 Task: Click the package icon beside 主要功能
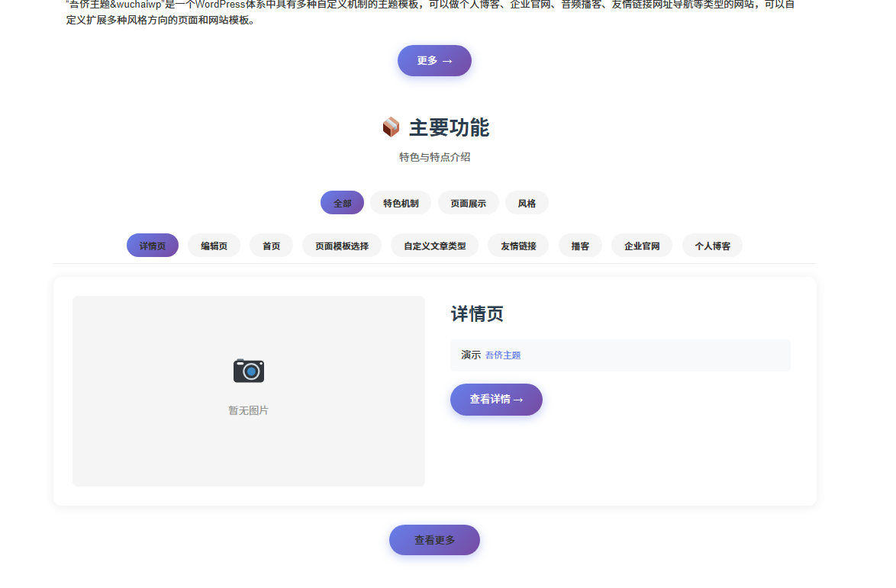tap(391, 127)
